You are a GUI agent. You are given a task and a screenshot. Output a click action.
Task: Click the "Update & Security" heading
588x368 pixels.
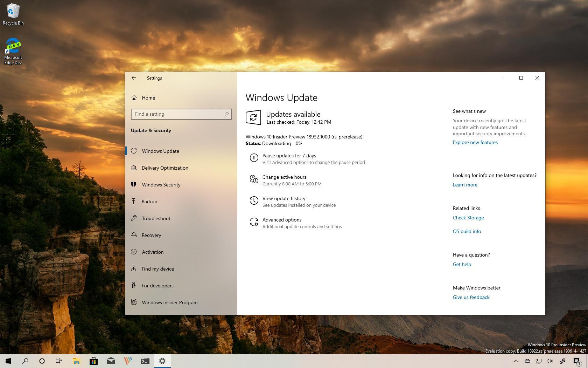coord(151,130)
